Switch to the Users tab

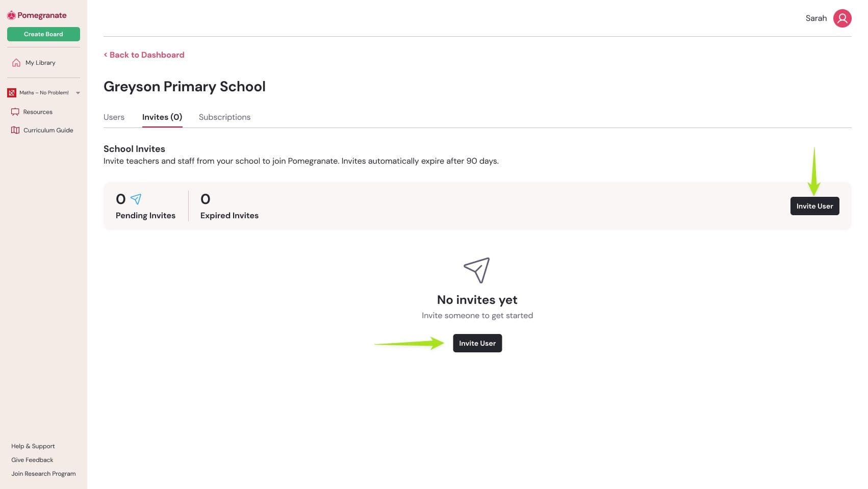tap(114, 117)
